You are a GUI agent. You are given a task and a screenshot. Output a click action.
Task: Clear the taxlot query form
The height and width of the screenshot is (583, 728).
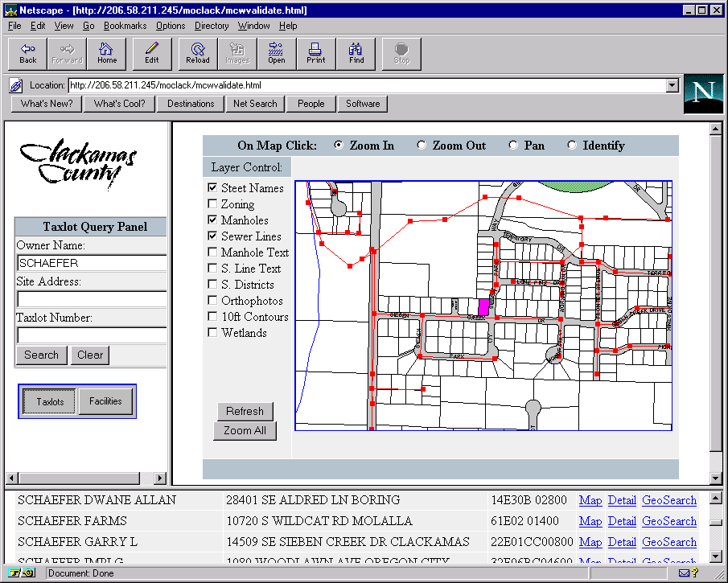coord(90,355)
